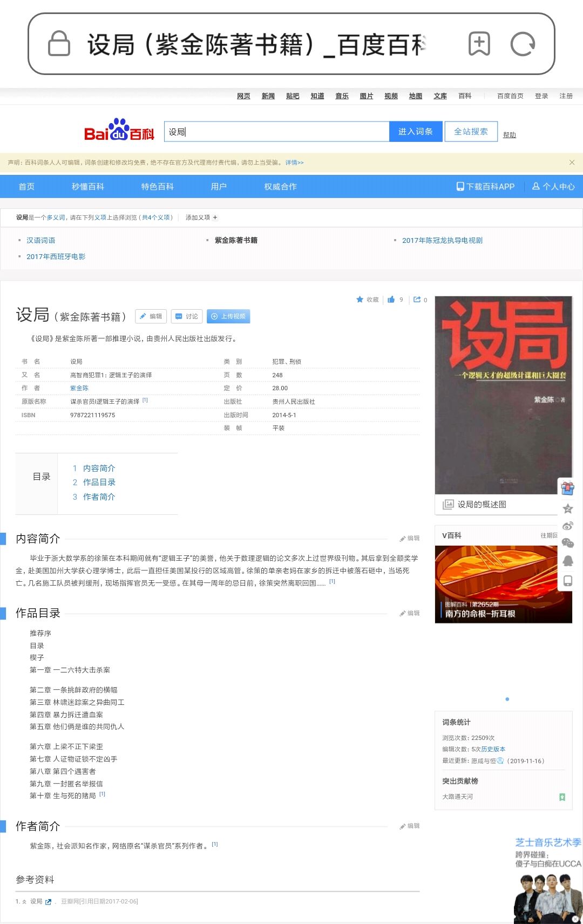Open the 知道 top link
This screenshot has width=583, height=924.
[x=317, y=96]
